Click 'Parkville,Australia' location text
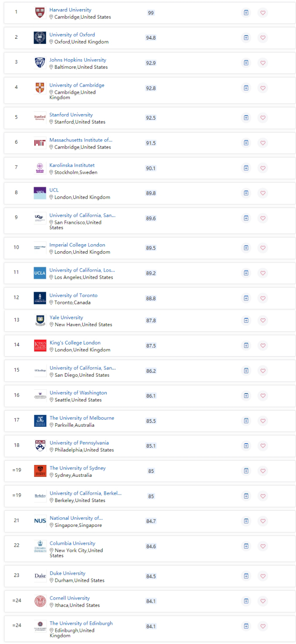The image size is (296, 644). point(74,425)
